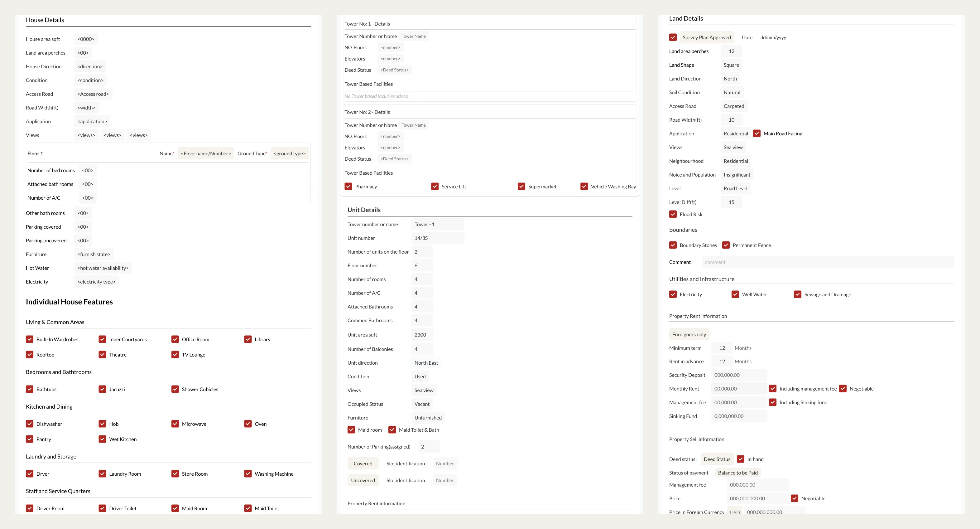Open the House Direction dropdown
Screen dimensions: 980x529
(90, 67)
